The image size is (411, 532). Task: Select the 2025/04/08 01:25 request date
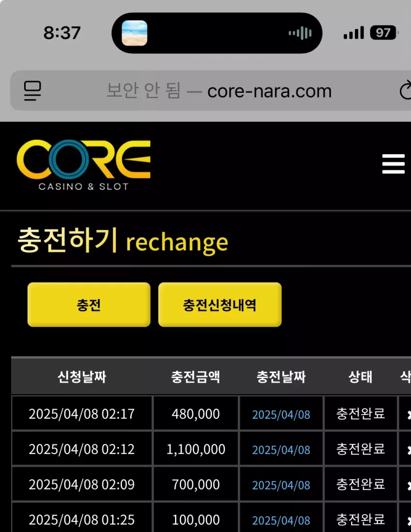tap(82, 520)
